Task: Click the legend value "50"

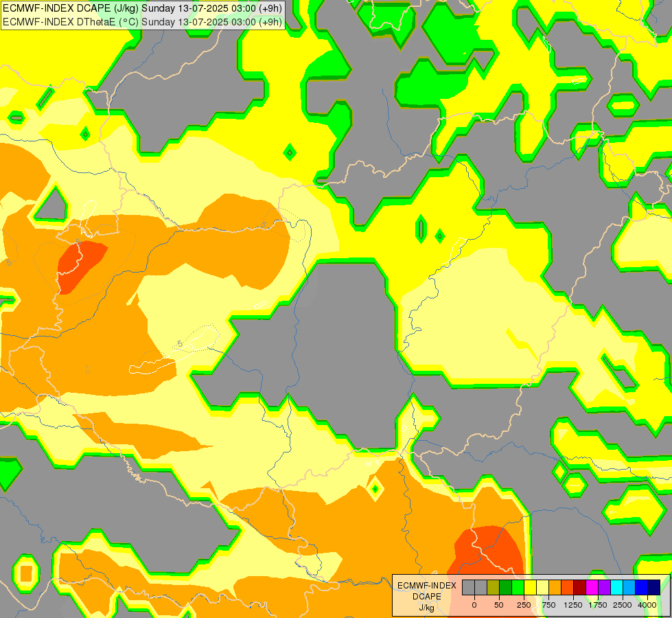Action: point(499,605)
